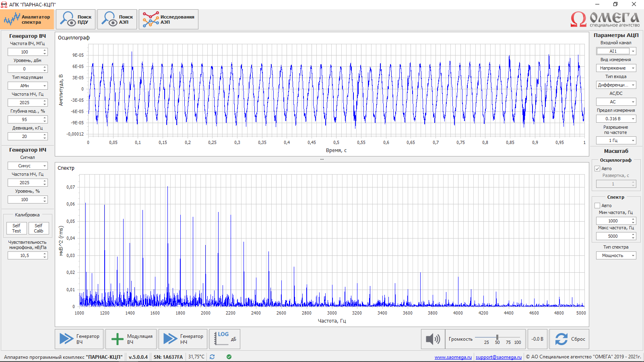Click the Ω ОМЕГА agency logo
644x362 pixels.
pos(605,19)
